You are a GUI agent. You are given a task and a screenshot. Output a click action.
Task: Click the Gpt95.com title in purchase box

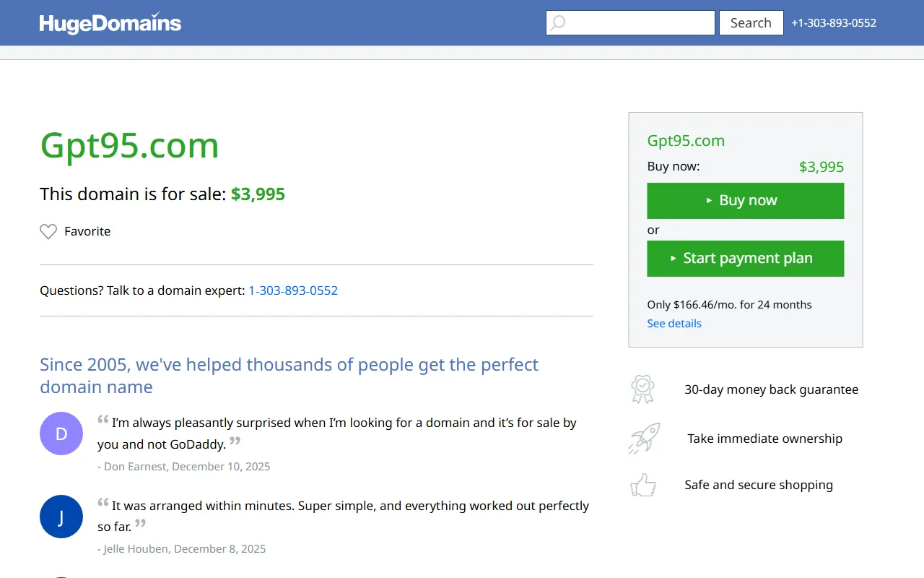tap(686, 141)
